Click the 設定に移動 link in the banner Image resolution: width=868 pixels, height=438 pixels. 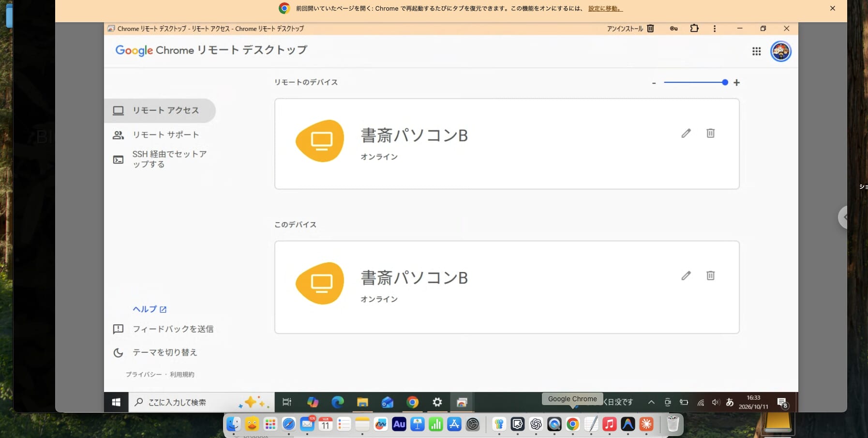click(605, 9)
